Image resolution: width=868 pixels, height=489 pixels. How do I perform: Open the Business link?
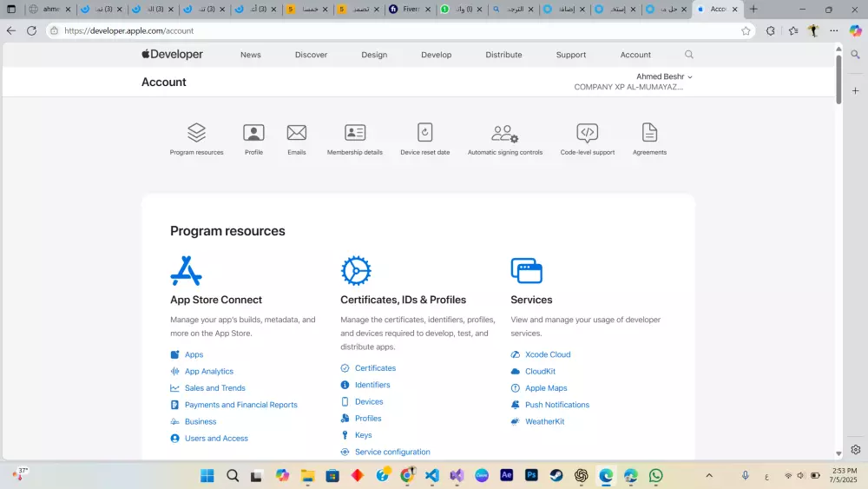point(201,421)
